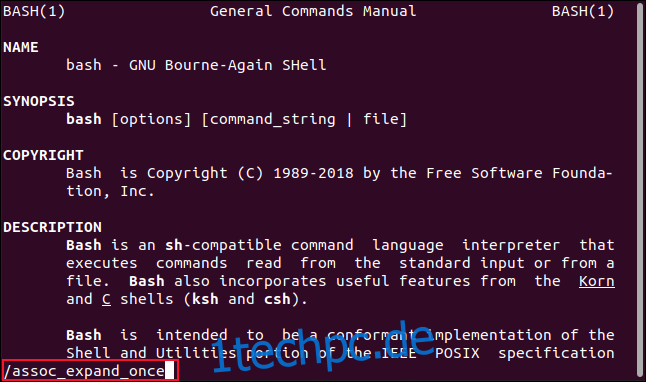Click GNU Bourne-Again SHell text

[227, 65]
